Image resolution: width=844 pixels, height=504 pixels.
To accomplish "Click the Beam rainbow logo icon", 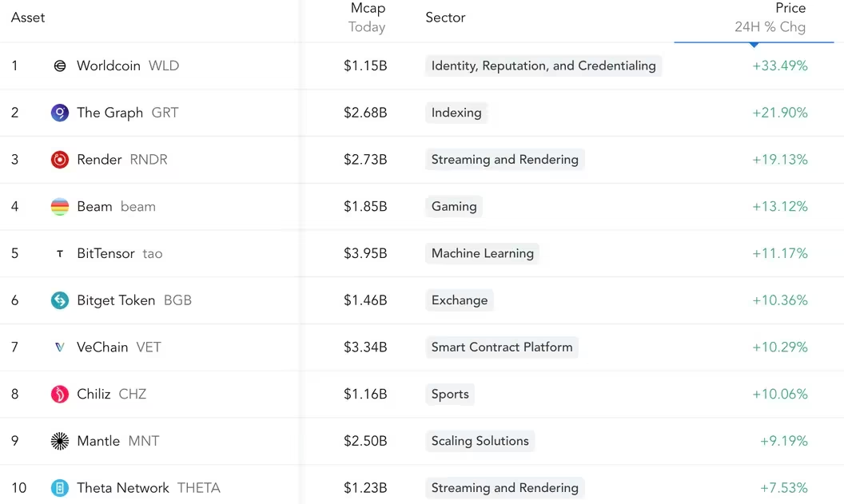I will click(x=60, y=207).
